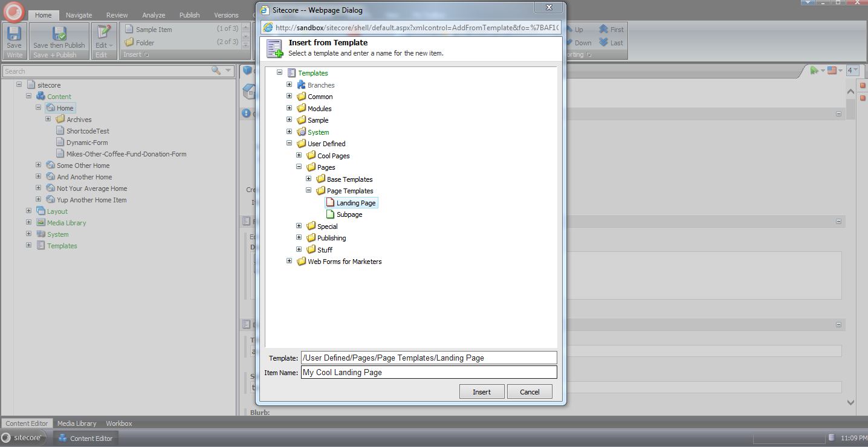The height and width of the screenshot is (447, 868).
Task: Click the Save then Publish icon
Action: [x=59, y=34]
